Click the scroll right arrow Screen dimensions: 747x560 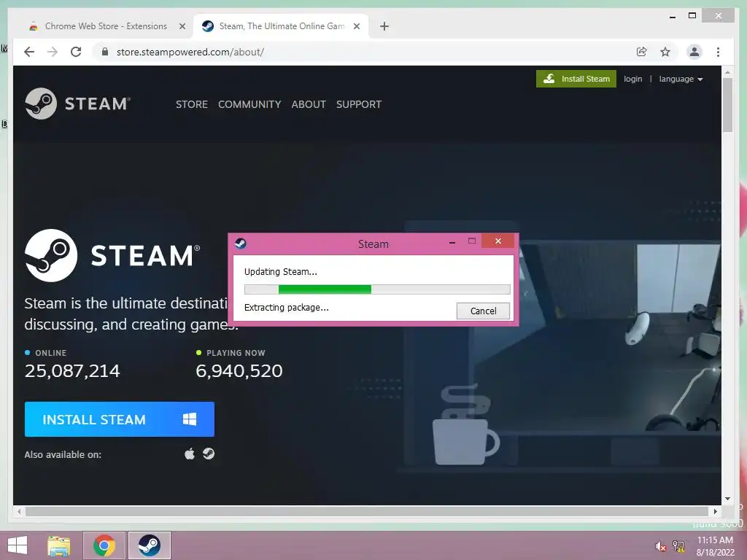click(715, 511)
